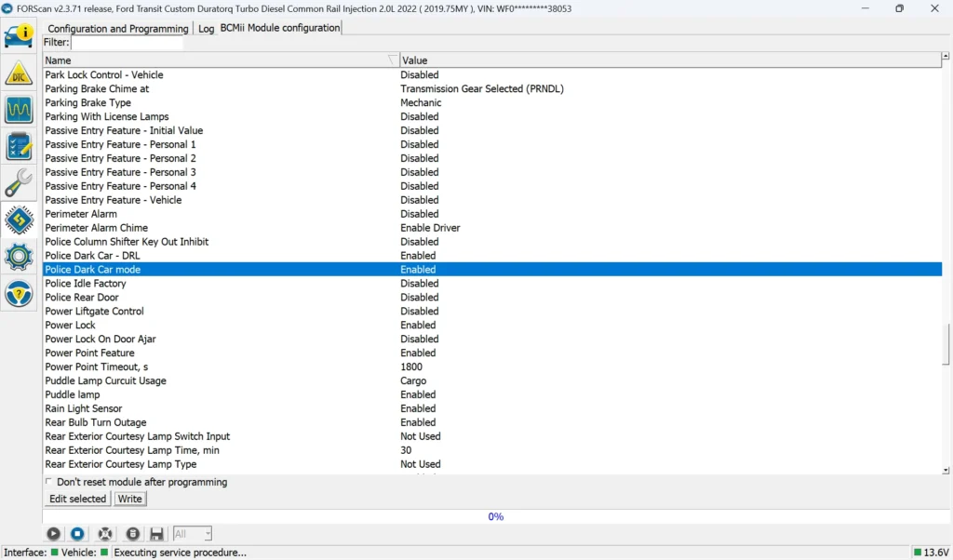953x560 pixels.
Task: Click the Value column header
Action: click(671, 60)
